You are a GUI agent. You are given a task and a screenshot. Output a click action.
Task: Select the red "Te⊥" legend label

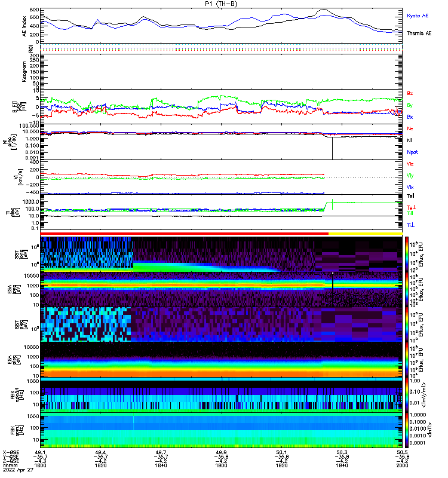click(411, 207)
